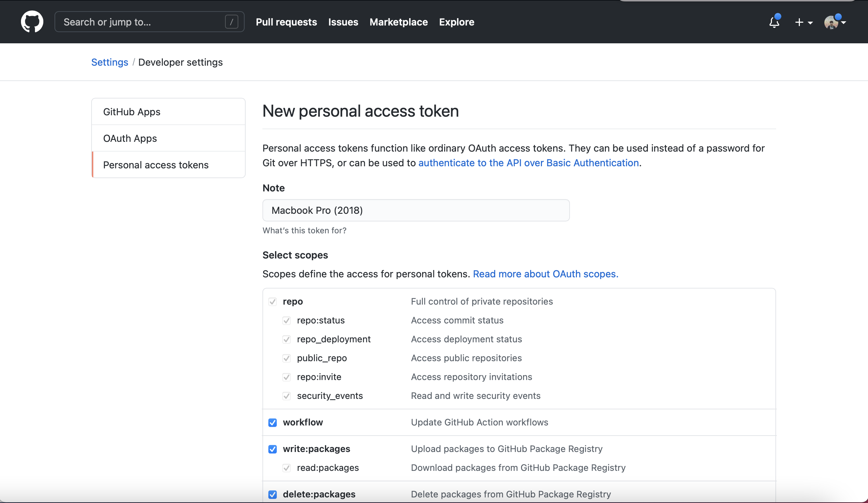Image resolution: width=868 pixels, height=503 pixels.
Task: Select OAuth Apps in sidebar
Action: point(130,138)
